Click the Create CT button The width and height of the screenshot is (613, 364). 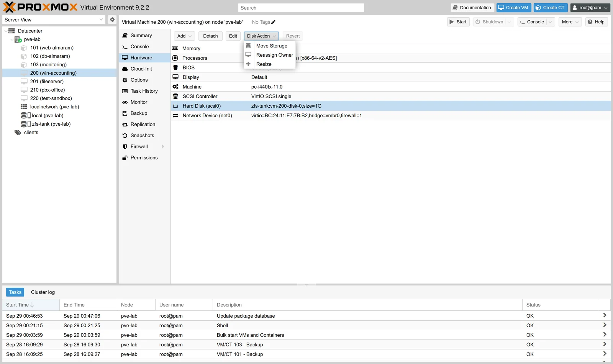point(550,8)
